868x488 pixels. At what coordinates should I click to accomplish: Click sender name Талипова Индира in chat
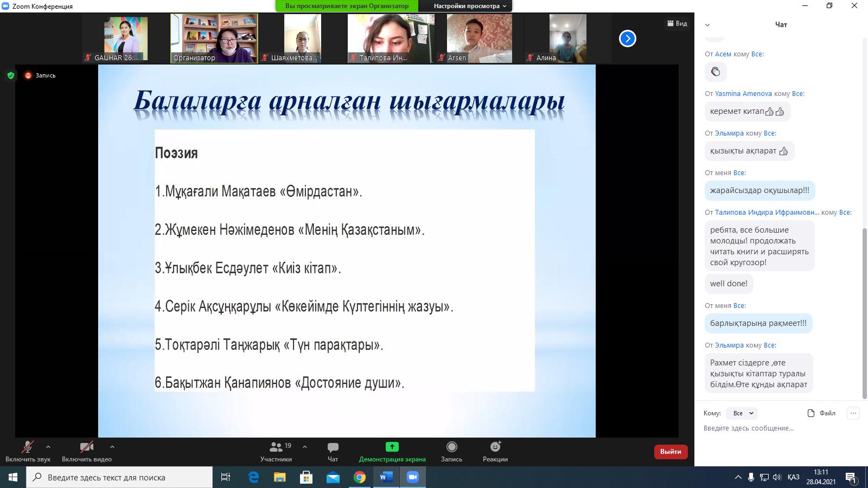(767, 212)
